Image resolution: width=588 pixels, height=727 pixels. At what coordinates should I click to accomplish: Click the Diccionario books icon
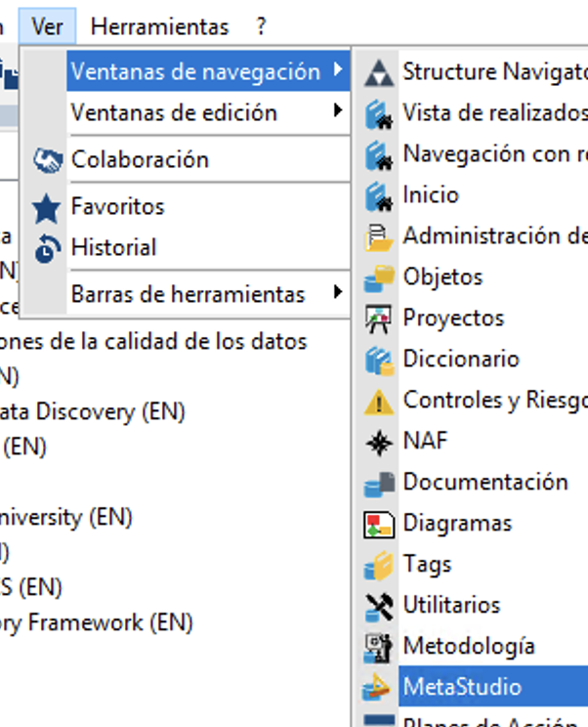[x=379, y=361]
